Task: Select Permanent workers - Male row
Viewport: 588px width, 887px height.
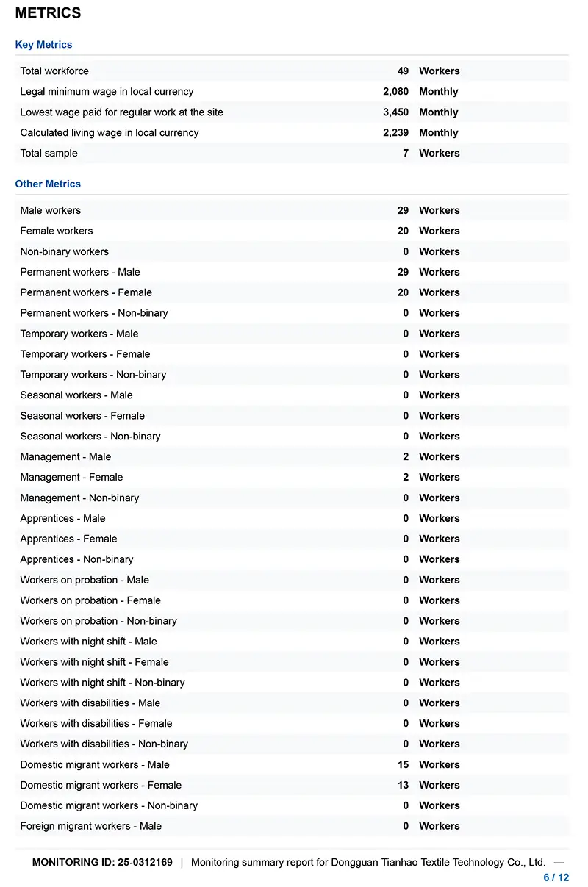Action: pyautogui.click(x=292, y=272)
